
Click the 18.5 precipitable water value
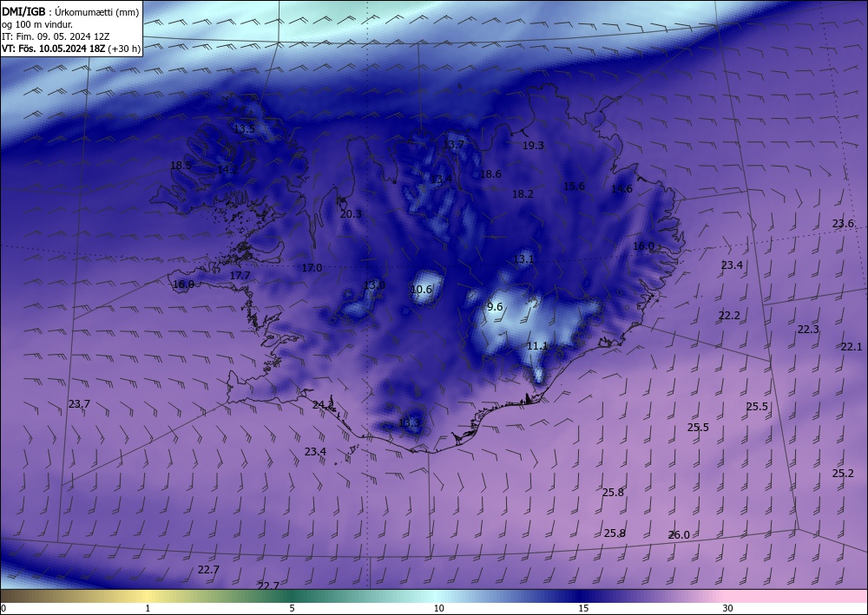click(x=181, y=166)
